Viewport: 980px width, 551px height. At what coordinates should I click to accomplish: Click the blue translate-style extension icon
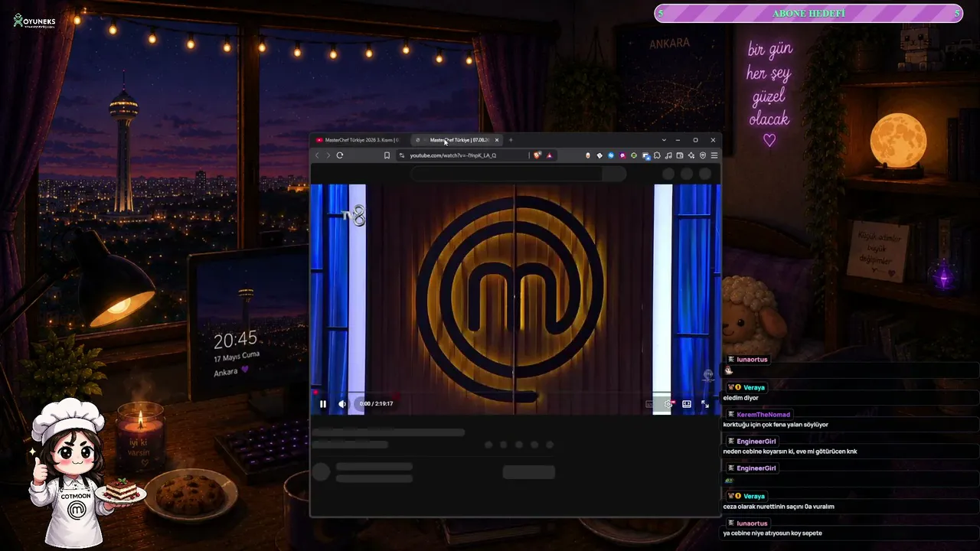pos(645,155)
